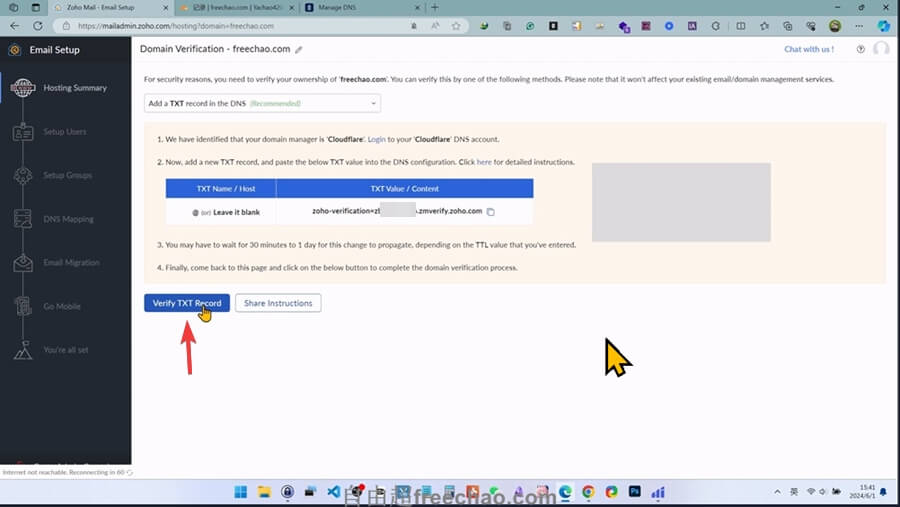Viewport: 900px width, 507px height.
Task: Select the Setup Groups sidebar icon
Action: point(22,175)
